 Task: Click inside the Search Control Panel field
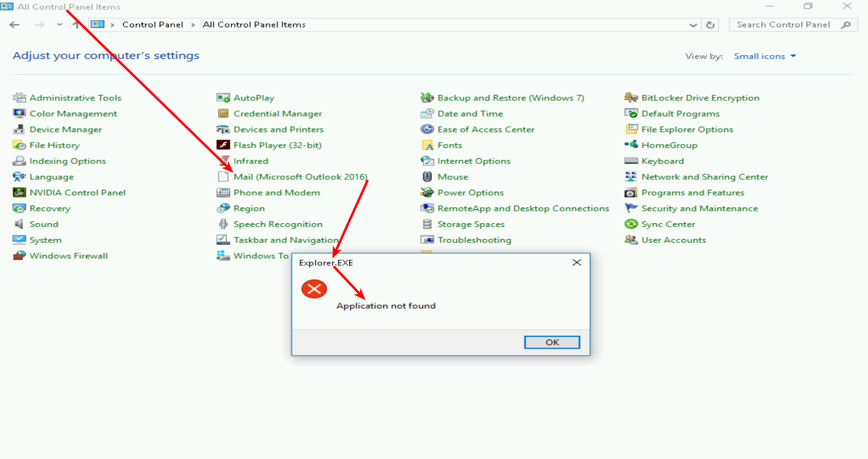pyautogui.click(x=784, y=24)
